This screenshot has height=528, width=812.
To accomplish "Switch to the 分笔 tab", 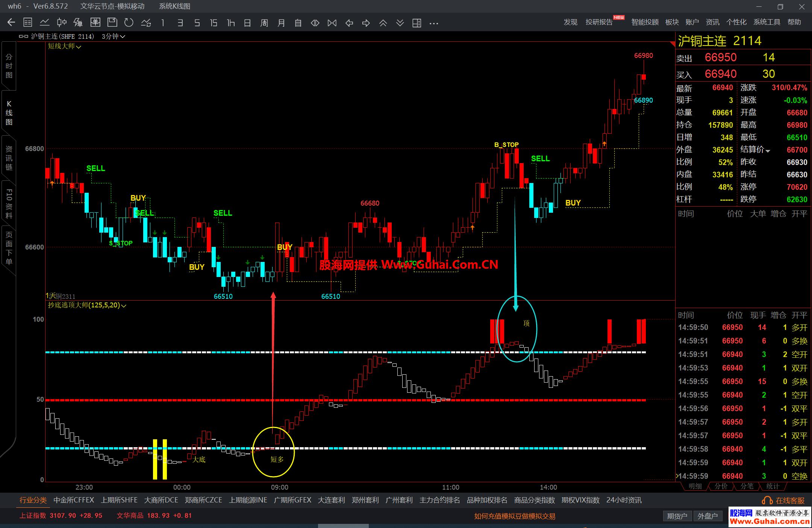I will pos(747,486).
